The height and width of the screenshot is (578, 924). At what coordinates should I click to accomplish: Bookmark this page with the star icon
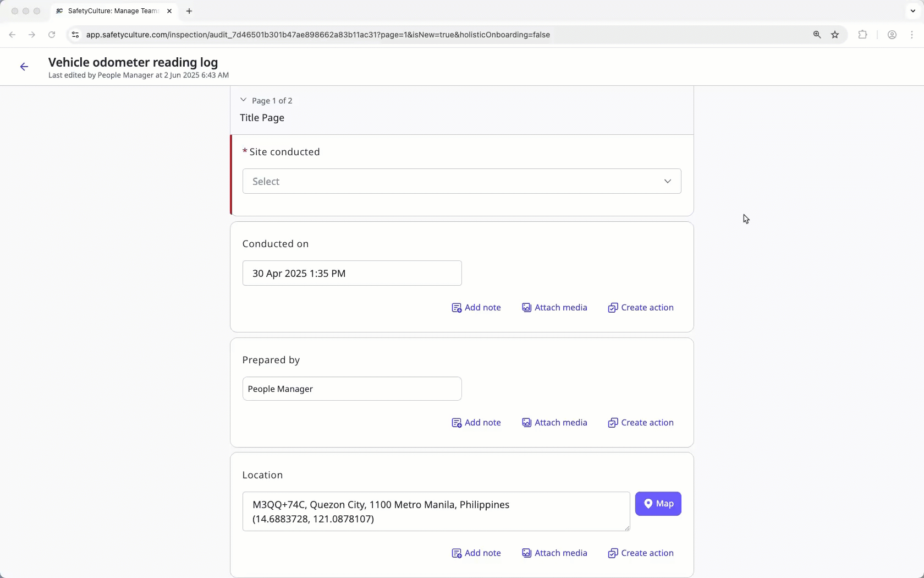tap(835, 35)
